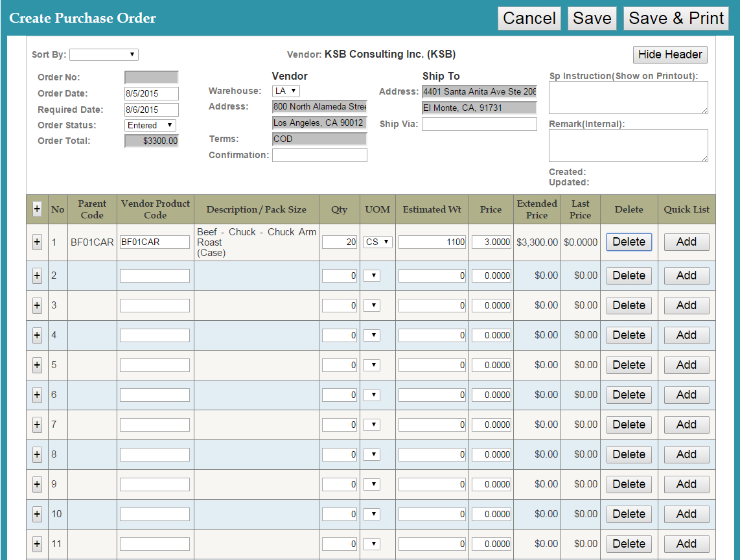Image resolution: width=740 pixels, height=560 pixels.
Task: Open the UOM dropdown for row 1
Action: (378, 242)
